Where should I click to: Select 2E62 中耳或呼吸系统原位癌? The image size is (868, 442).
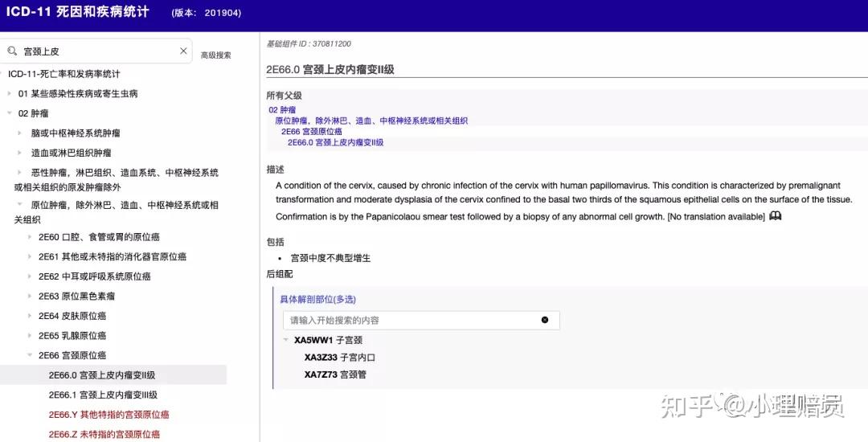click(x=95, y=276)
